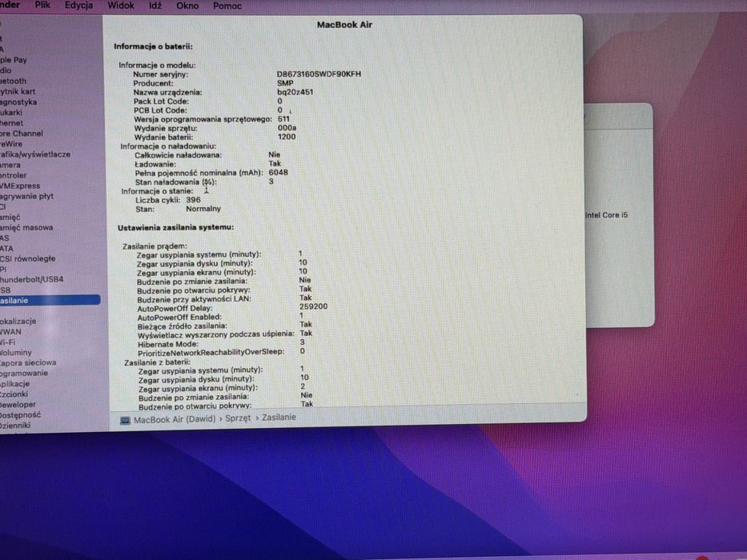
Task: Select Lokalizacje in the sidebar
Action: 18,322
